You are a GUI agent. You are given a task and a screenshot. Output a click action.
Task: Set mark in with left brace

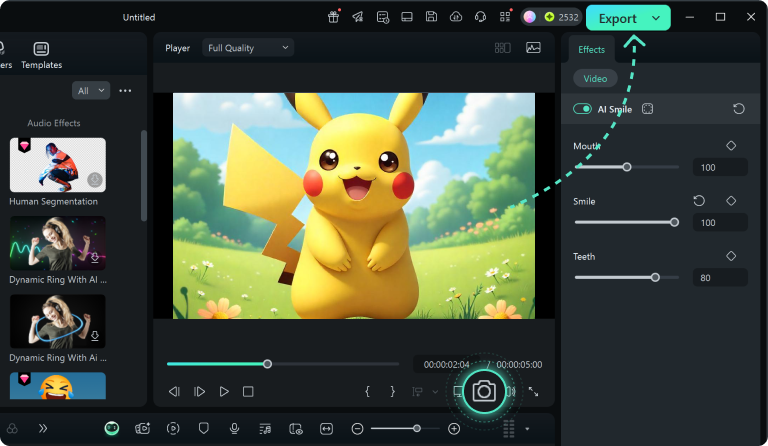pos(367,391)
